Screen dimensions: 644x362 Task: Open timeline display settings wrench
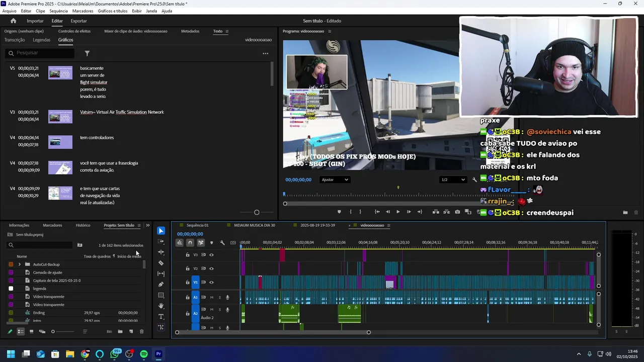pyautogui.click(x=222, y=243)
